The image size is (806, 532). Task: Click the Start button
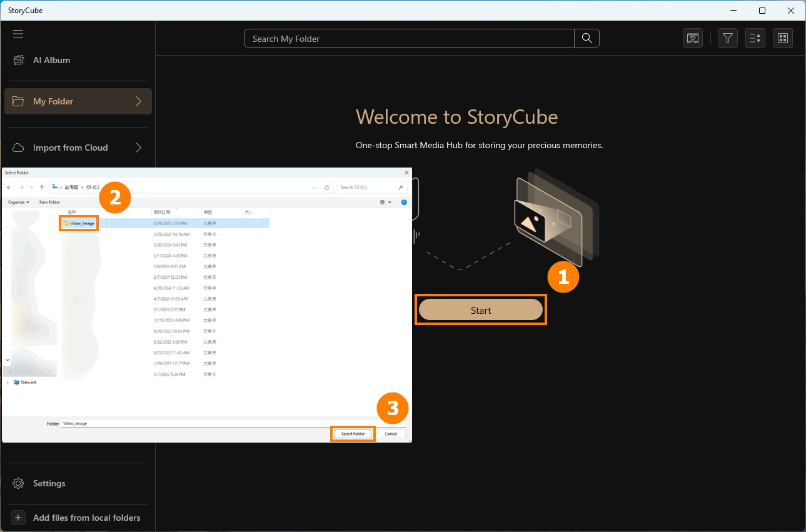pyautogui.click(x=481, y=310)
